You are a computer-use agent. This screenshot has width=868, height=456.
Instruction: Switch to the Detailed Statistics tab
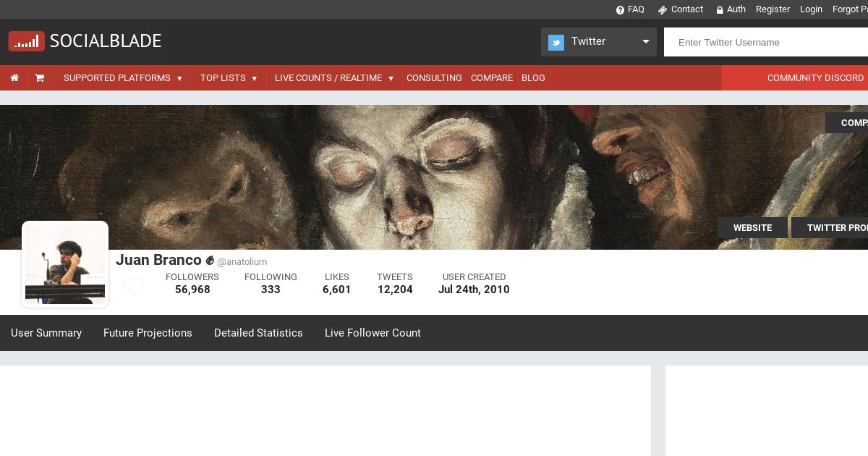coord(258,333)
